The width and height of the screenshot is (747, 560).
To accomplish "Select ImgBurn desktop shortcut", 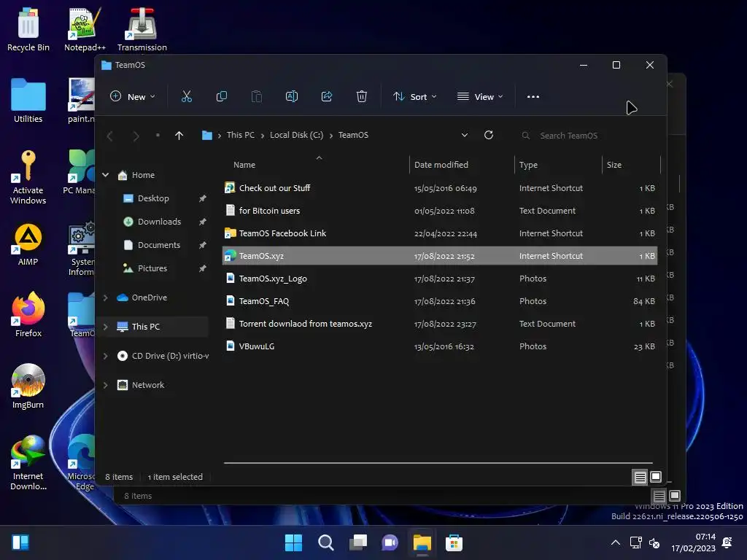I will point(28,386).
